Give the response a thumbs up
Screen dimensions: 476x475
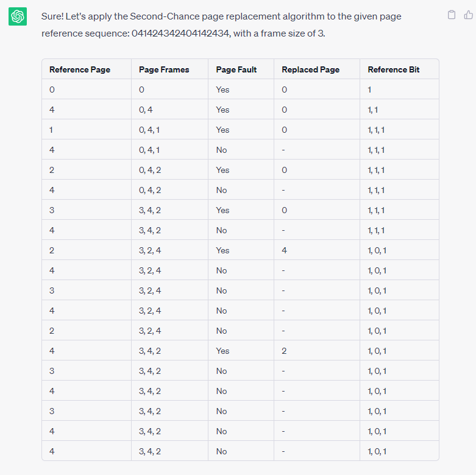click(x=469, y=15)
